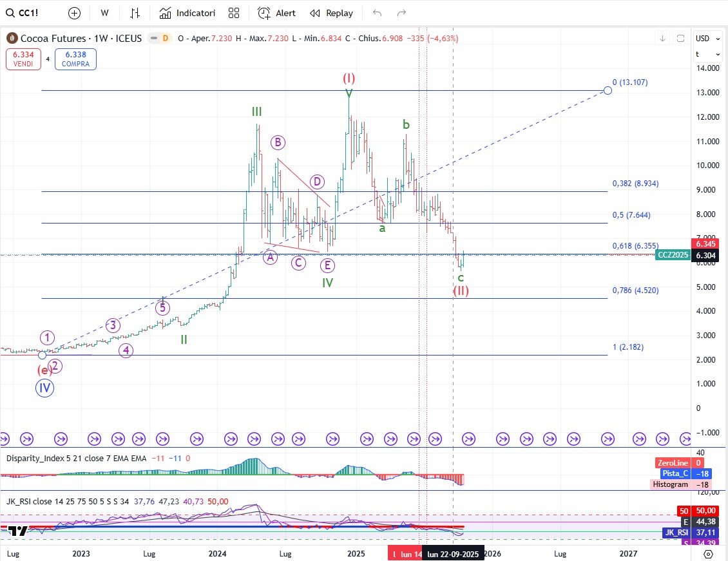728x561 pixels.
Task: Open time axis settings gear icon
Action: [709, 553]
